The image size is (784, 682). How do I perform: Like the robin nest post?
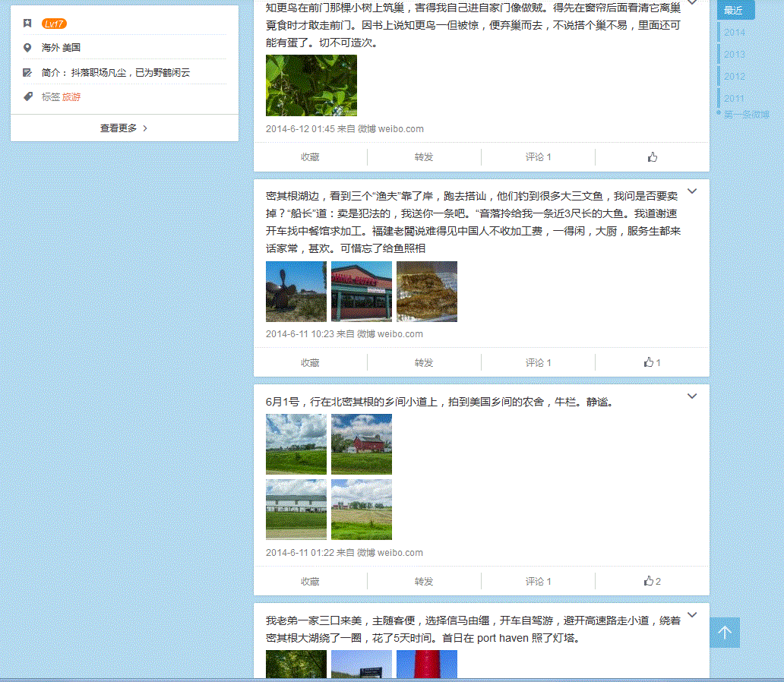click(652, 157)
